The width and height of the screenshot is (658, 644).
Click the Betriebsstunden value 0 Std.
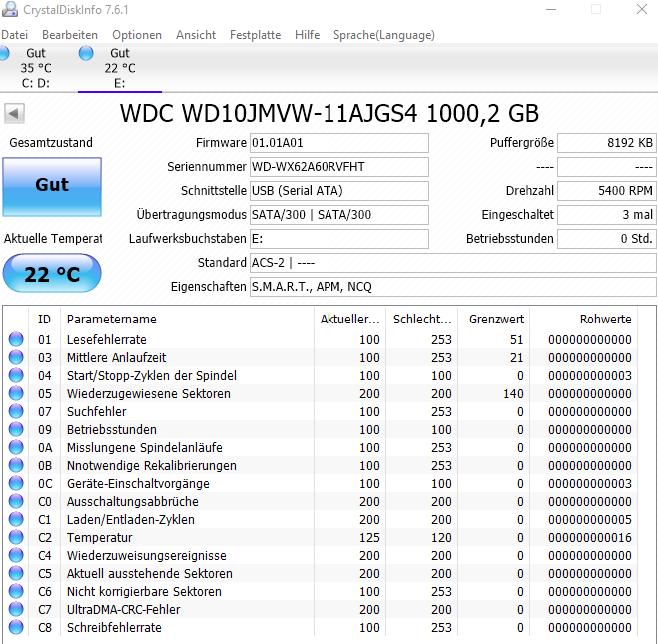point(606,239)
